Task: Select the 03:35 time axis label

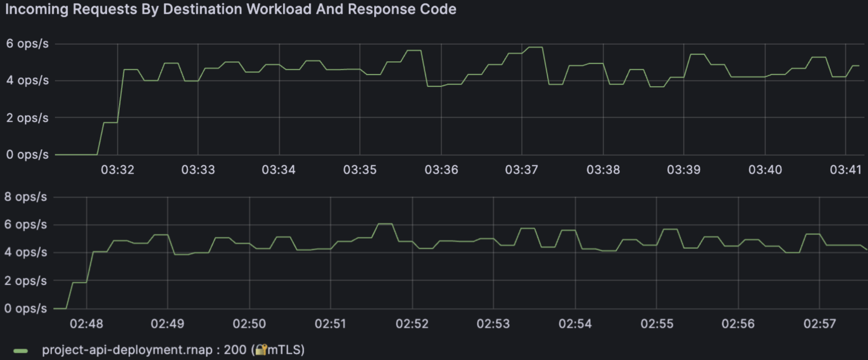Action: [359, 170]
